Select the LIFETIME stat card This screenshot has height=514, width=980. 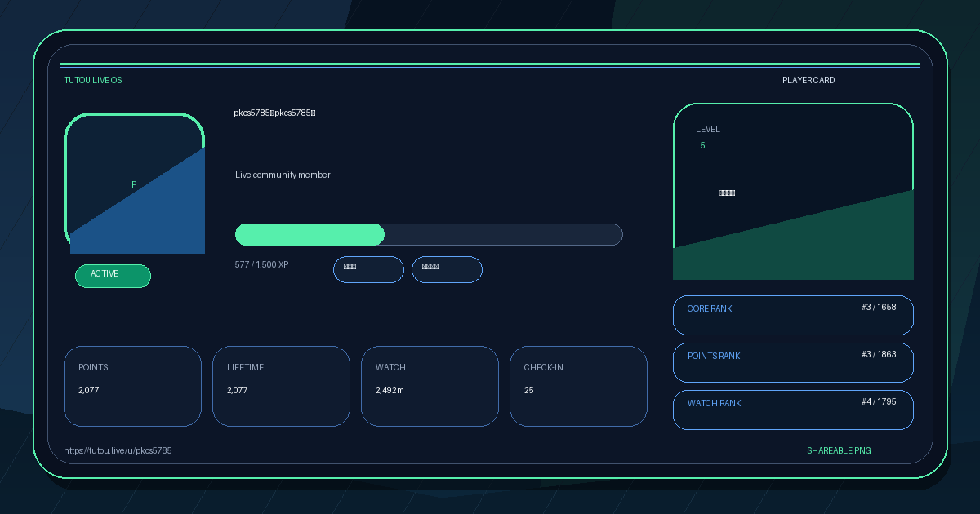[x=281, y=386]
